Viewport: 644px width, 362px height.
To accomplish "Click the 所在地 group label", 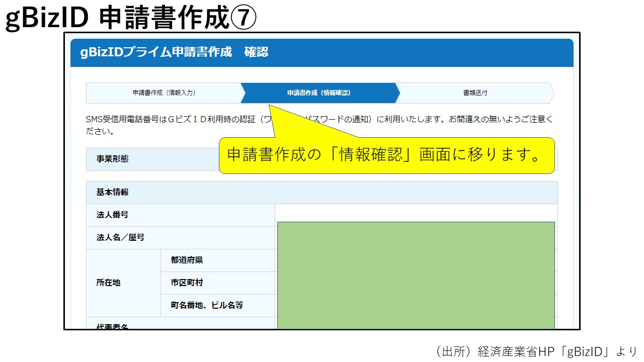I will (x=109, y=283).
